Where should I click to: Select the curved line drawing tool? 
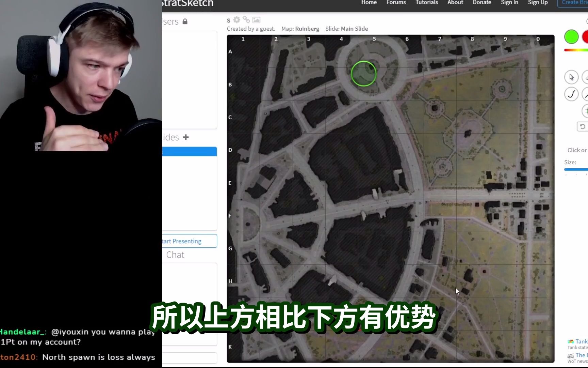coord(571,94)
